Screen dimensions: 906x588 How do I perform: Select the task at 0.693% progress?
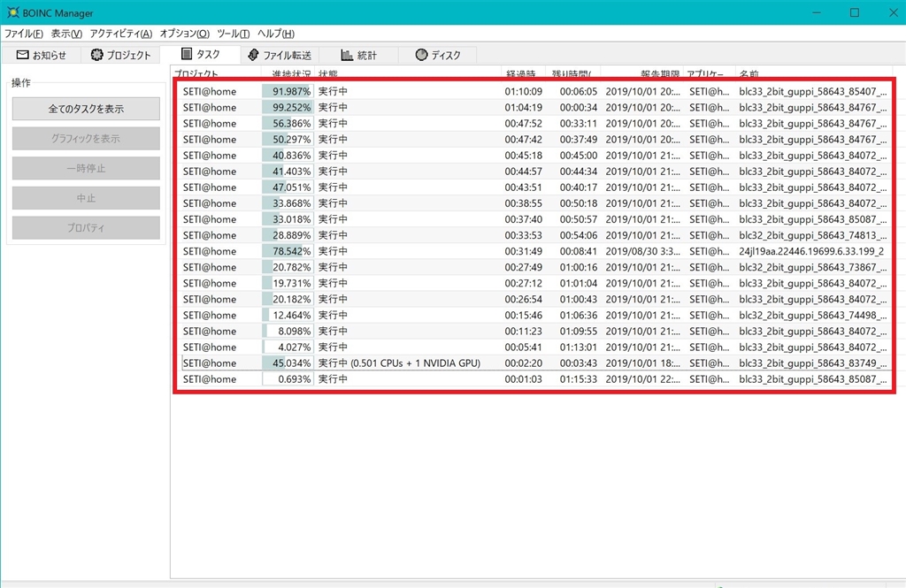click(534, 379)
